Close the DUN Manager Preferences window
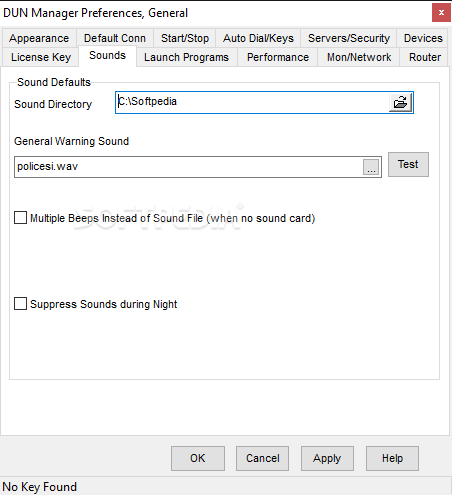 [x=441, y=13]
